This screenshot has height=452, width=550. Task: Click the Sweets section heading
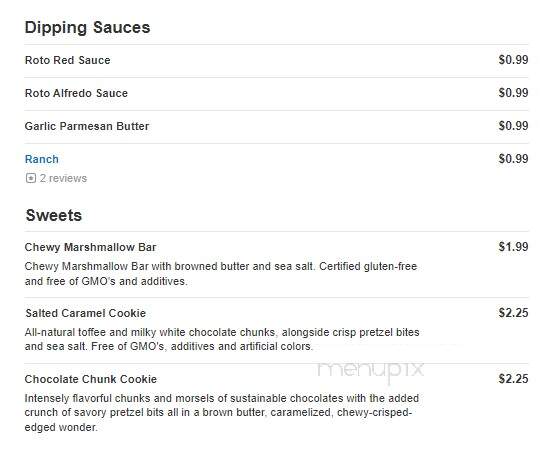(x=54, y=215)
